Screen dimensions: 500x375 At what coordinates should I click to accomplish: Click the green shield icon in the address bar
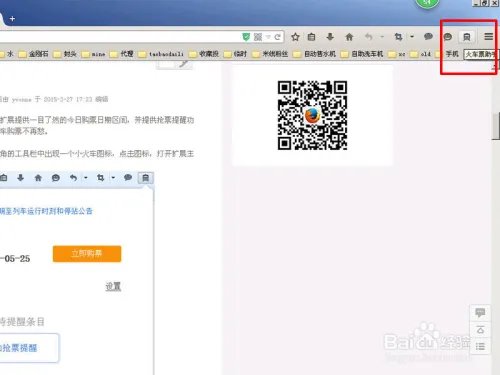coord(246,37)
